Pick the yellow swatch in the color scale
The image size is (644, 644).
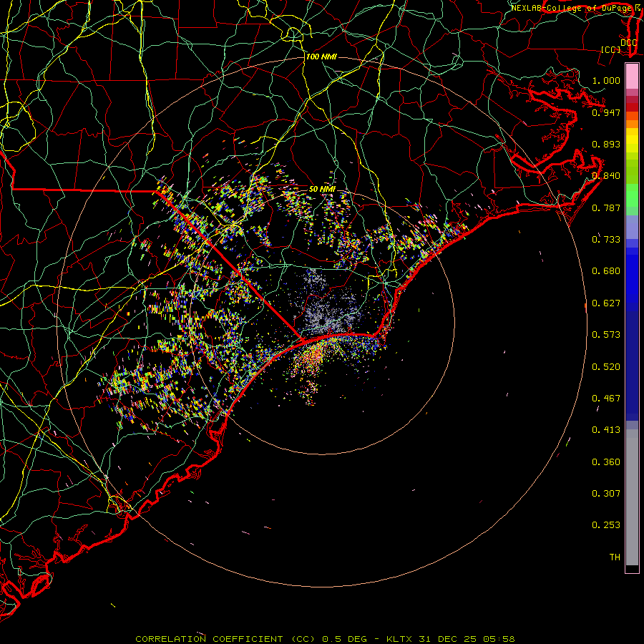tap(632, 140)
